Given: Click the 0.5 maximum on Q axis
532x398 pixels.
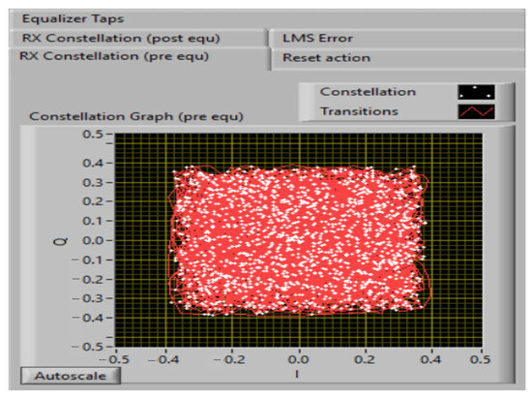Looking at the screenshot, I should click(93, 135).
